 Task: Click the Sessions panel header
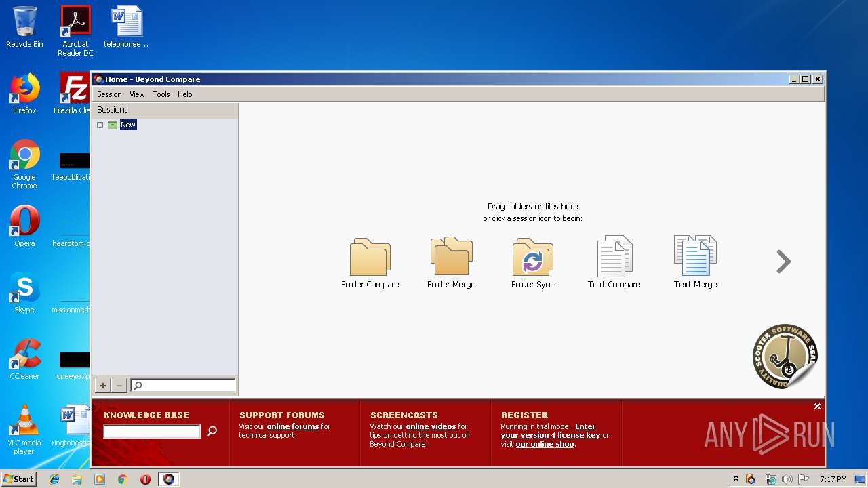(165, 110)
